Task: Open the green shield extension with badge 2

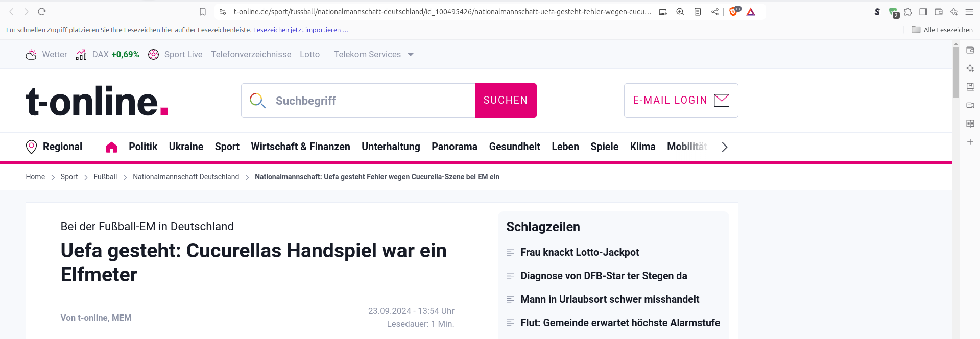Action: (x=894, y=12)
